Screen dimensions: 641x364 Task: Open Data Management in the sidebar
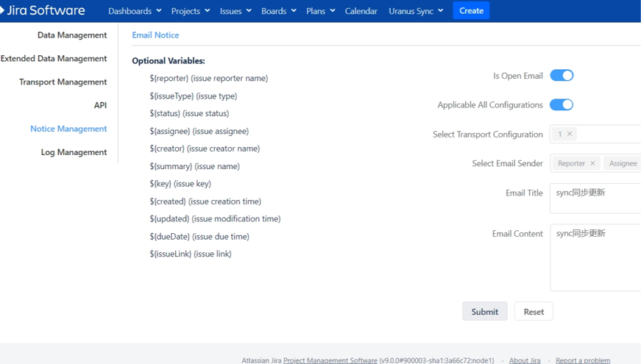(x=72, y=35)
